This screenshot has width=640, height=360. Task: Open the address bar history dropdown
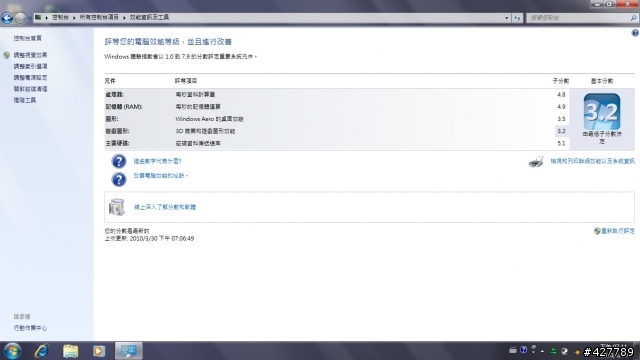click(x=507, y=18)
